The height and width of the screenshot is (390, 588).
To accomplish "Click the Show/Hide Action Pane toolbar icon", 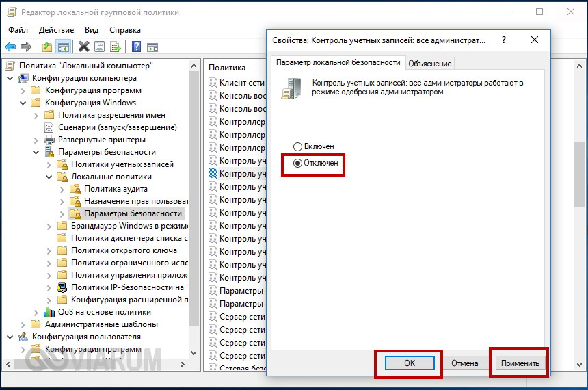I will [152, 47].
